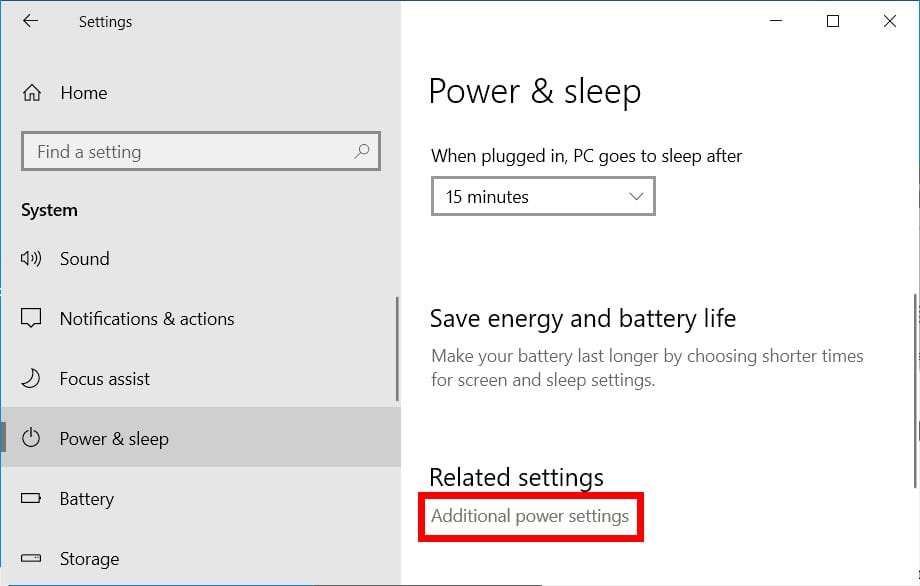The image size is (920, 586).
Task: Open Storage settings in sidebar
Action: (x=89, y=559)
